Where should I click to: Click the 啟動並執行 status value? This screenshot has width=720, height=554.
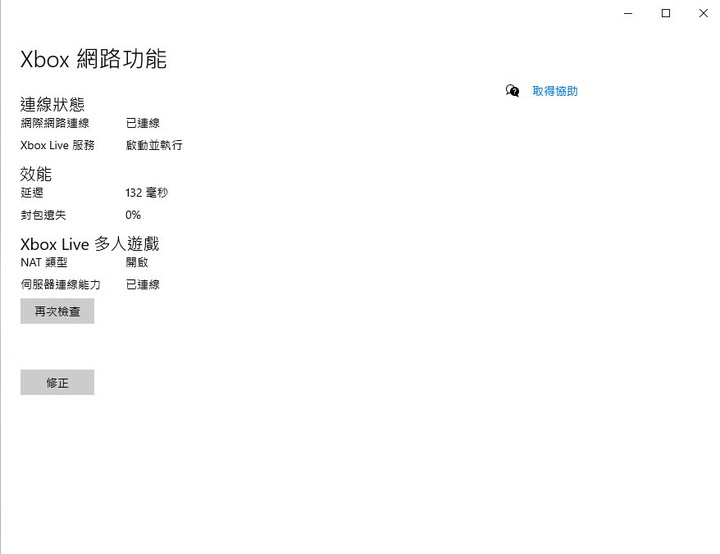[154, 145]
